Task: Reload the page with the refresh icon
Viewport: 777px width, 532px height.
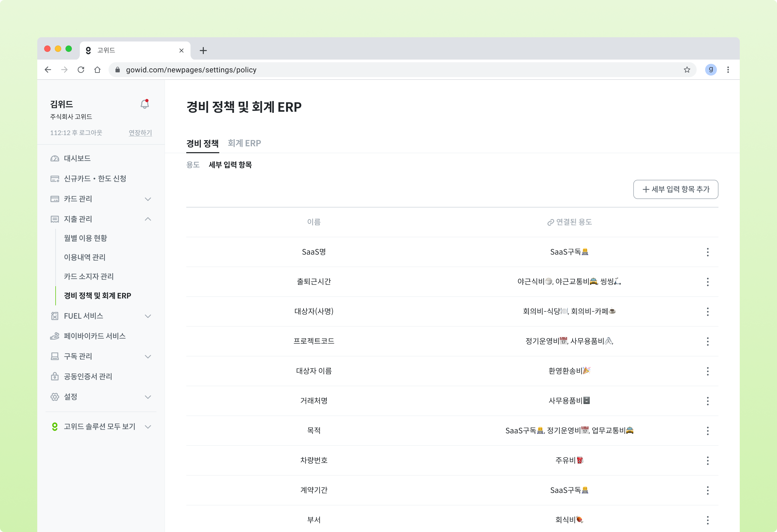Action: coord(81,70)
